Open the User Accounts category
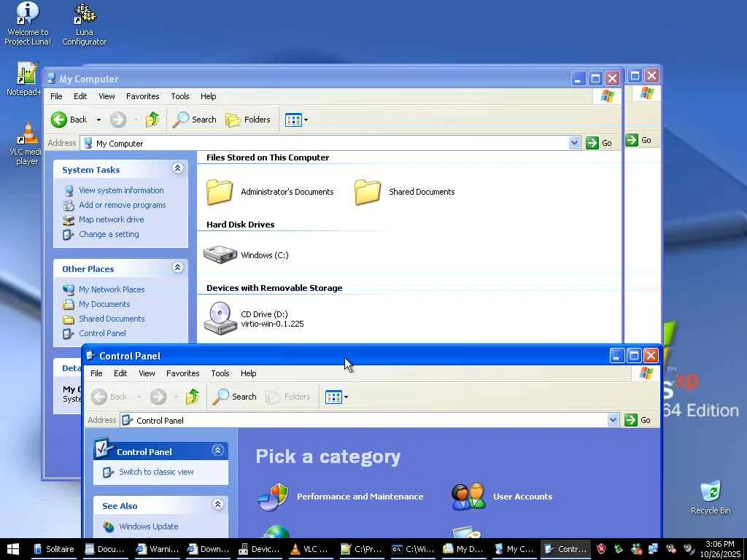747x560 pixels. tap(502, 497)
